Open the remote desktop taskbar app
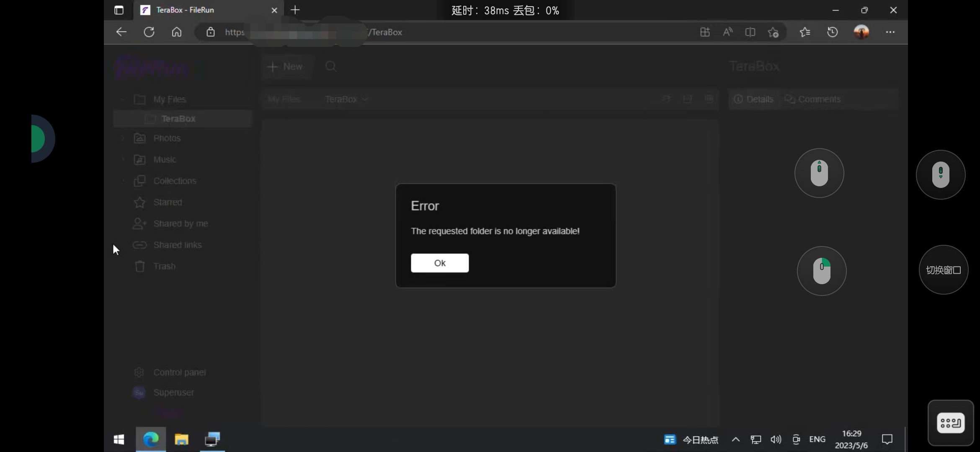 (212, 439)
